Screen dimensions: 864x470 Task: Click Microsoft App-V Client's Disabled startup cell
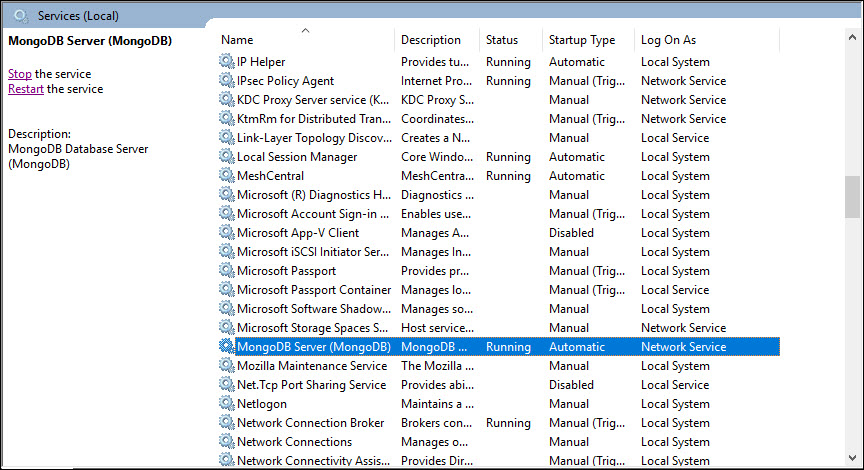(571, 233)
